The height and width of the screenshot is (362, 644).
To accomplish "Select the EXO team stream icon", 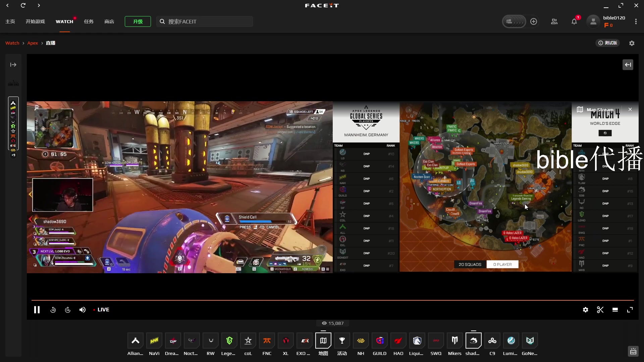I will [x=305, y=341].
